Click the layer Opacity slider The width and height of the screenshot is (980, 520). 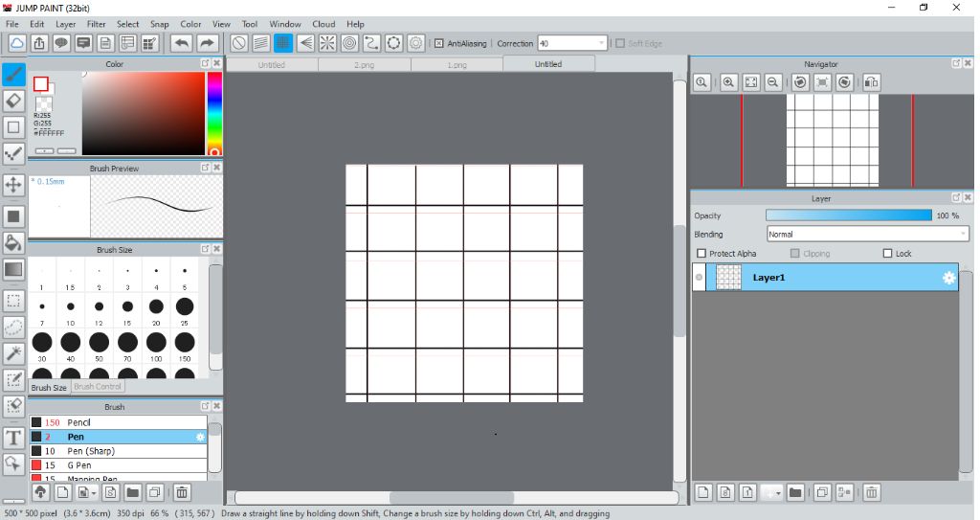pos(849,215)
